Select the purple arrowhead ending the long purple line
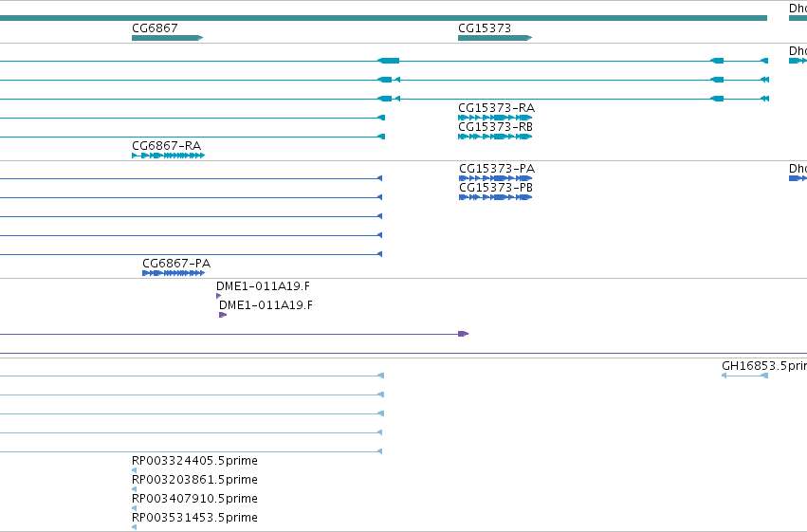 (463, 334)
